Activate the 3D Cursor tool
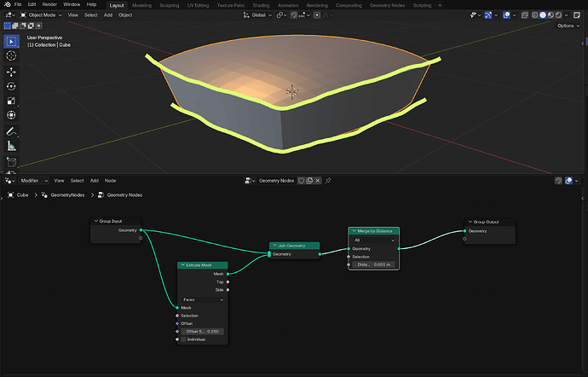588x377 pixels. (x=11, y=56)
